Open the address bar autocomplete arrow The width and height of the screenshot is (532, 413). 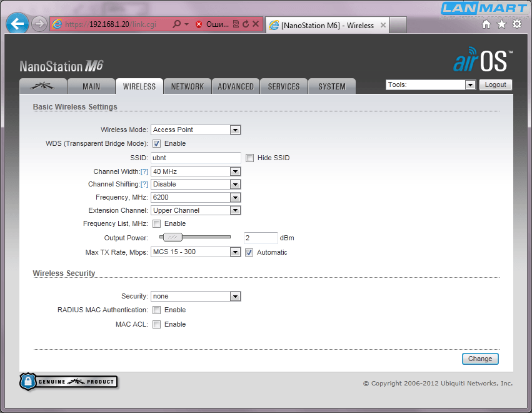[187, 24]
